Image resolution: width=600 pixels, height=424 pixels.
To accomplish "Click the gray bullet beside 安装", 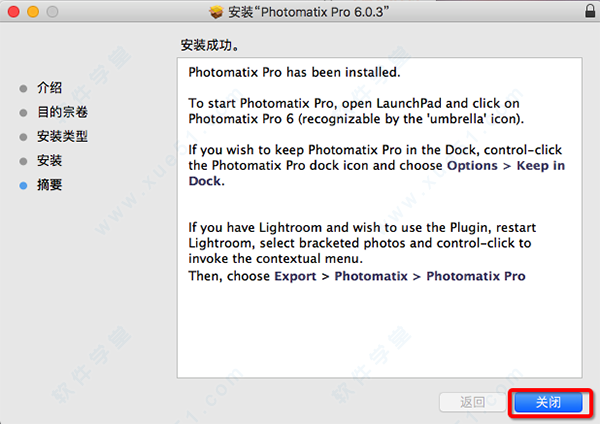I will (x=24, y=161).
